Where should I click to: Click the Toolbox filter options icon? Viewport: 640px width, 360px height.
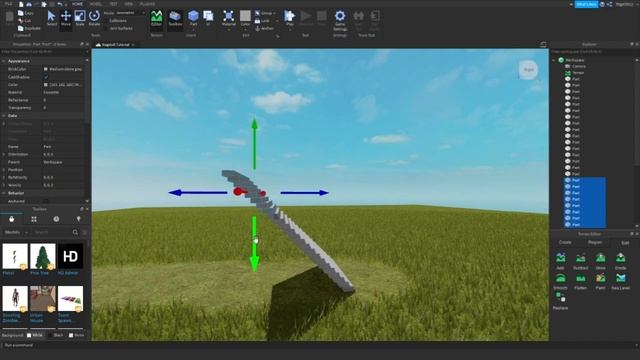coord(85,232)
